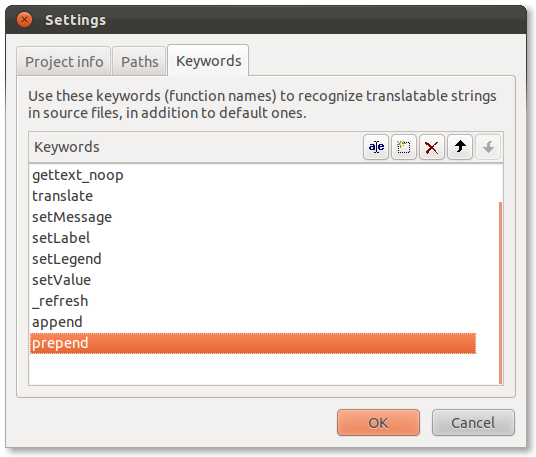Close the Settings dialog with the orange X
536x457 pixels.
tap(25, 19)
